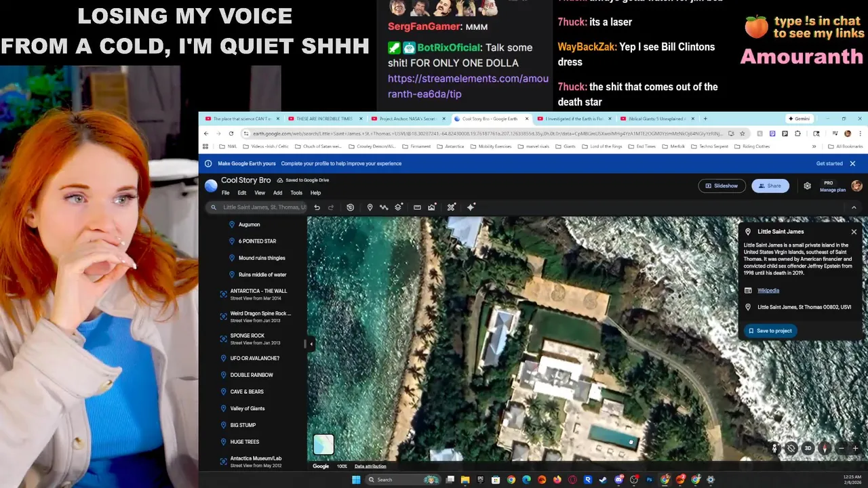Switch to 'THESE ARE INCREDIBLE TIMES' tab
The height and width of the screenshot is (488, 868).
[x=324, y=119]
